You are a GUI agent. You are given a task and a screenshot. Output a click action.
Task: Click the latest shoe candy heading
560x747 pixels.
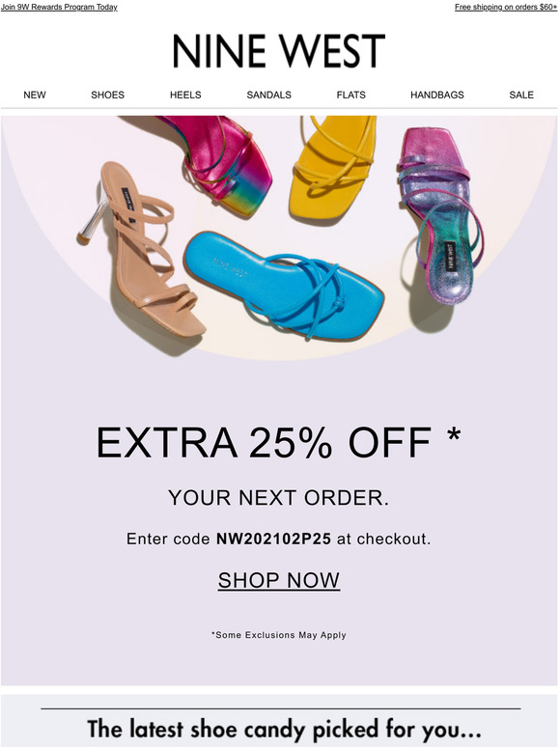[284, 730]
